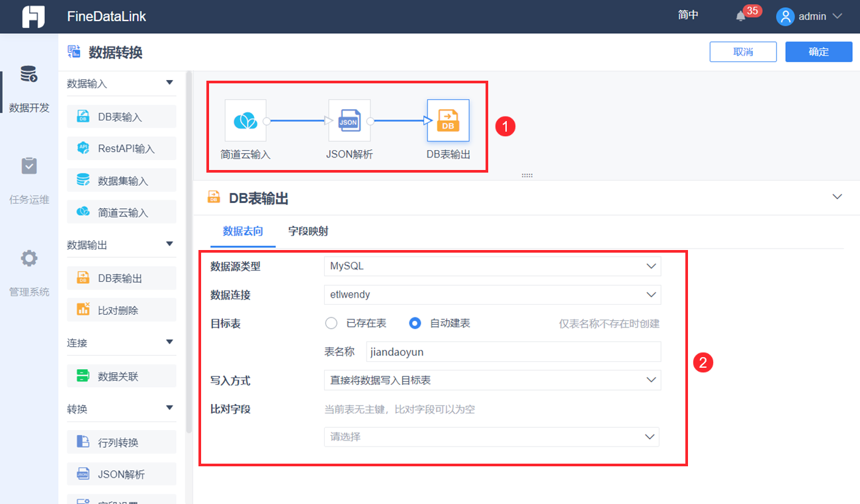Open the 数据连接 etlwendy dropdown
Image resolution: width=860 pixels, height=504 pixels.
pyautogui.click(x=492, y=294)
